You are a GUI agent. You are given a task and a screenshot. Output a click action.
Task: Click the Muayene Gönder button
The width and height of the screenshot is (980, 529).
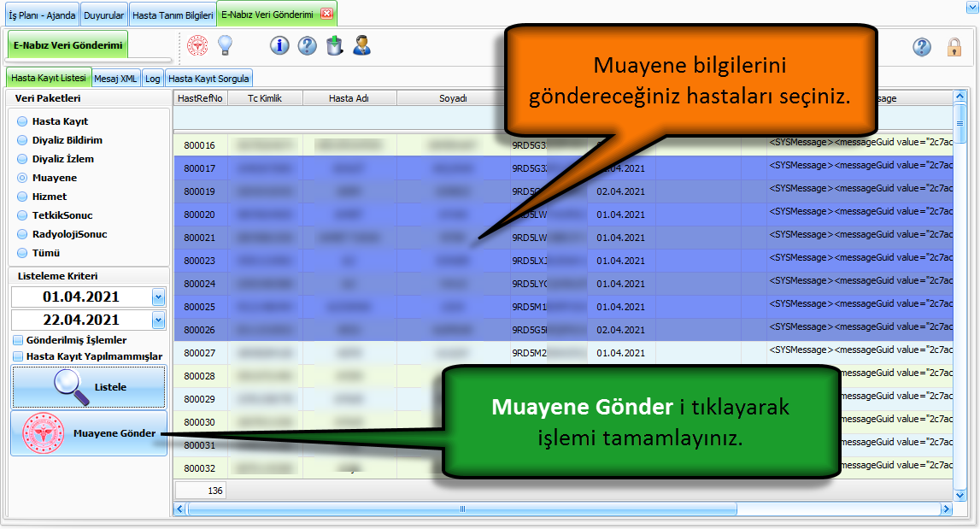click(x=89, y=433)
